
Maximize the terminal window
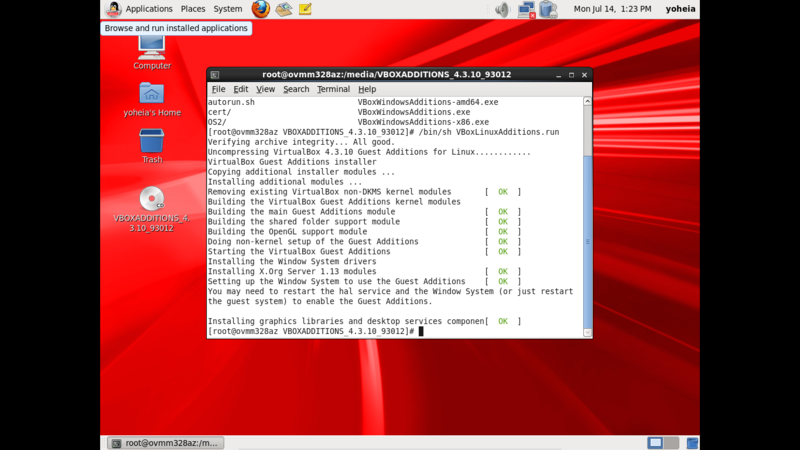point(571,75)
